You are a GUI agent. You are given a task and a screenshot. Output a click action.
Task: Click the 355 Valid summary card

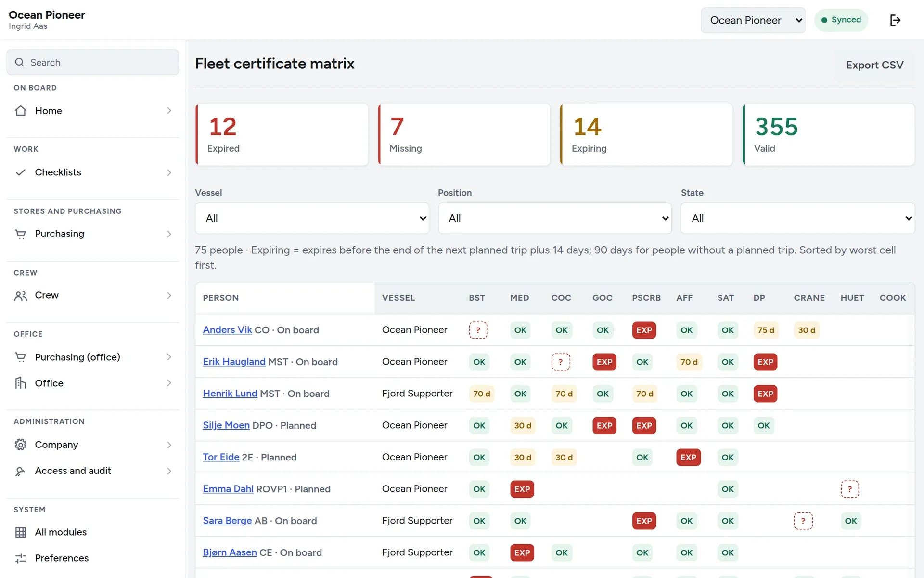[829, 134]
